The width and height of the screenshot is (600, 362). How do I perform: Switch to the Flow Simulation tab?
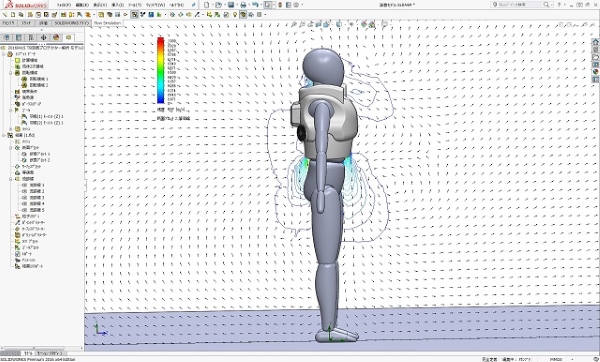click(x=107, y=23)
